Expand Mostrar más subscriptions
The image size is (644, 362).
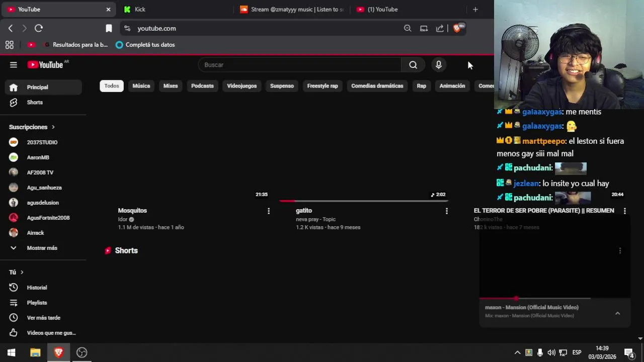point(41,248)
